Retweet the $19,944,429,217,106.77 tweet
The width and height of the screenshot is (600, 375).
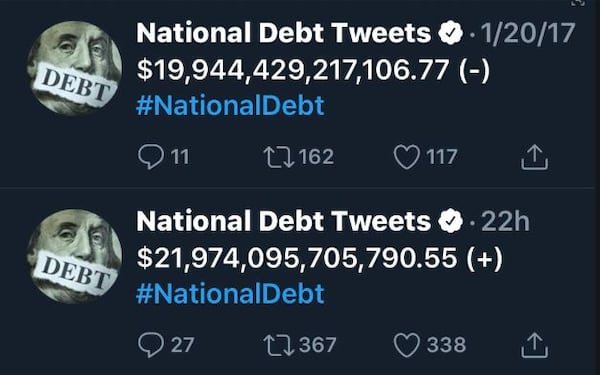click(279, 157)
